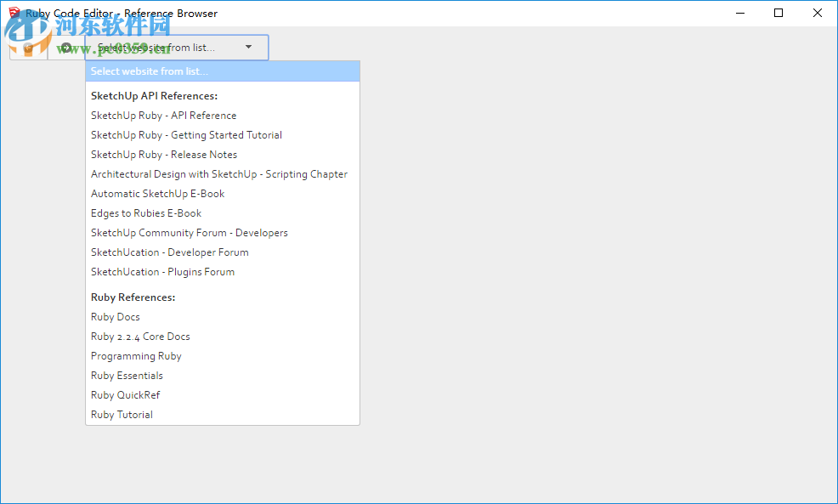Image resolution: width=838 pixels, height=504 pixels.
Task: Click the back navigation arrow icon
Action: pos(28,47)
